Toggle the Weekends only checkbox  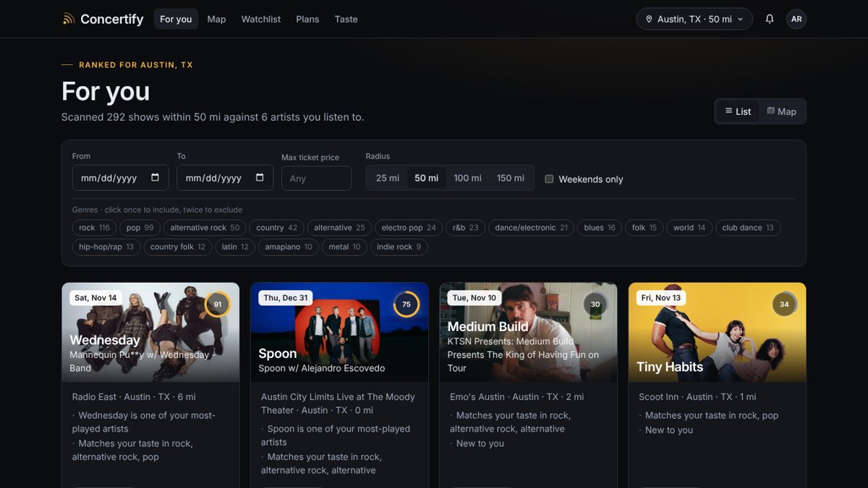click(549, 179)
